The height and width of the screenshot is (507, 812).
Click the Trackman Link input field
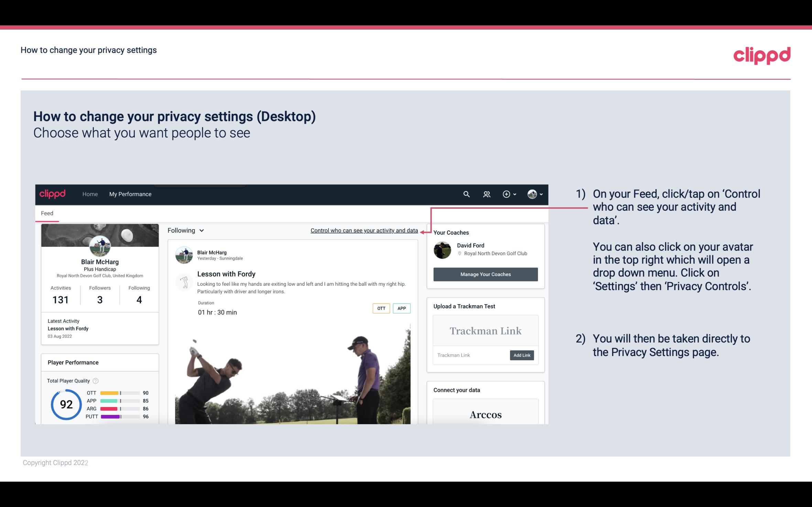[470, 355]
